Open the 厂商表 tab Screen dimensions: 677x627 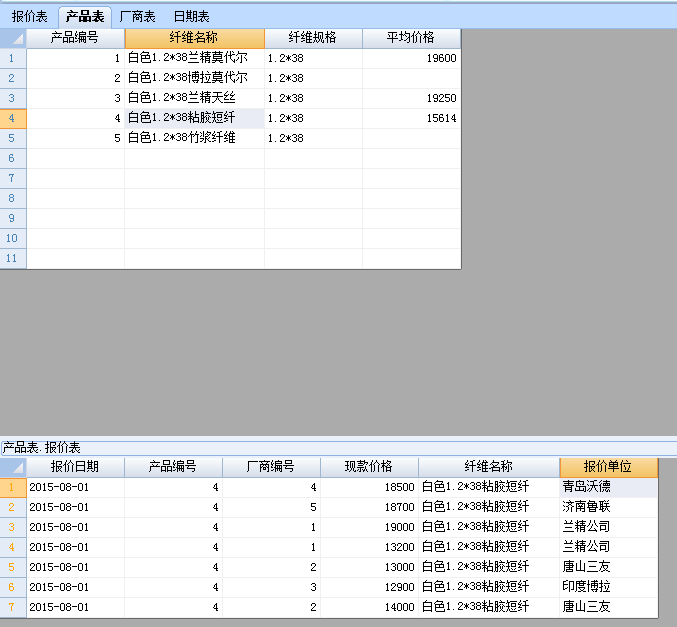(137, 16)
